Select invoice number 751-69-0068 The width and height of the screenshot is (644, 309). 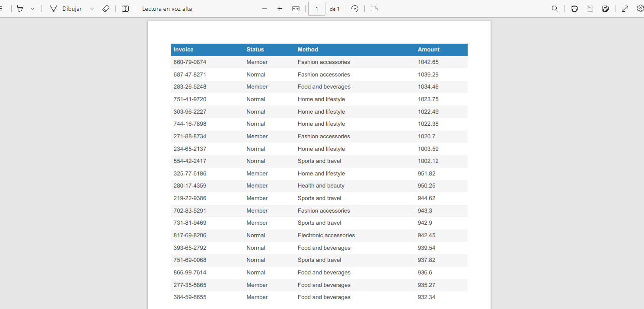pos(190,260)
